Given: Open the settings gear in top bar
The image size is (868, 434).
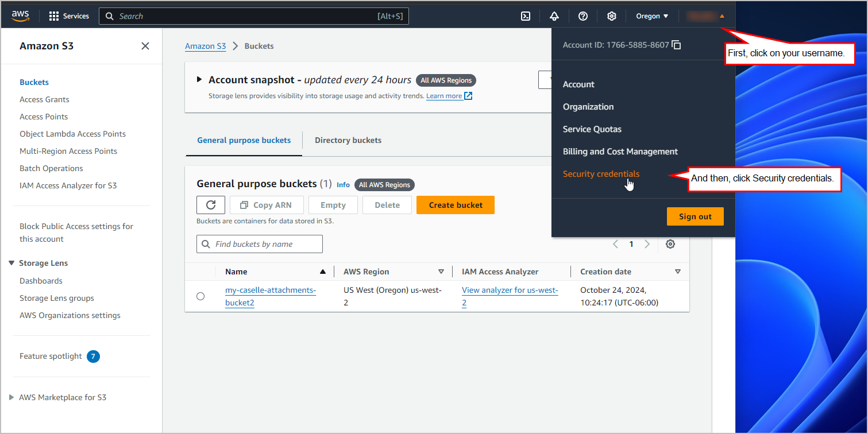Looking at the screenshot, I should tap(612, 16).
